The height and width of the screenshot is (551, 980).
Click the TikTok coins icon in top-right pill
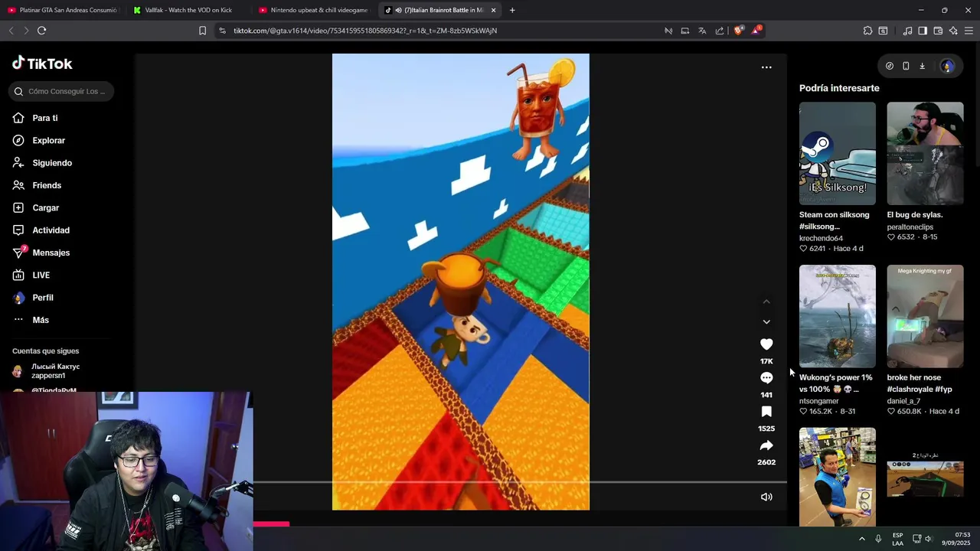click(889, 66)
